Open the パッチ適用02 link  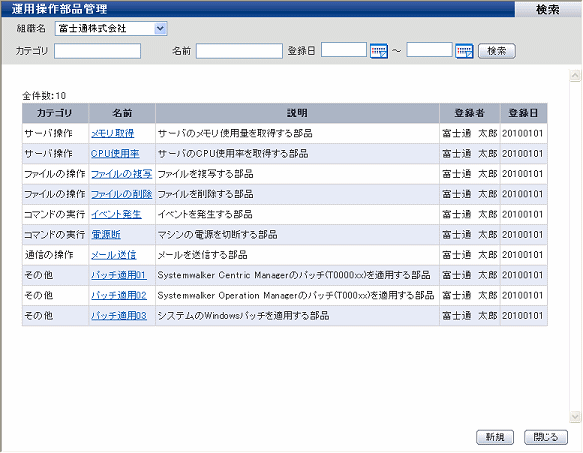[119, 296]
